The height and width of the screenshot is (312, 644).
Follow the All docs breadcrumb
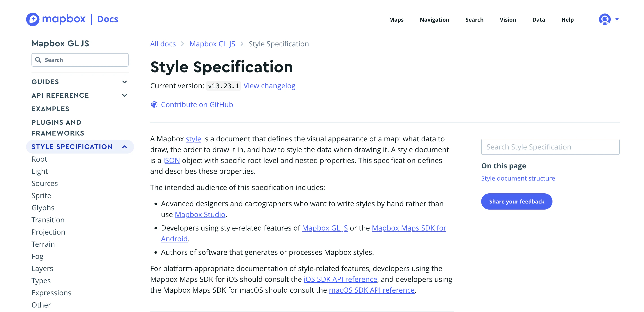163,44
